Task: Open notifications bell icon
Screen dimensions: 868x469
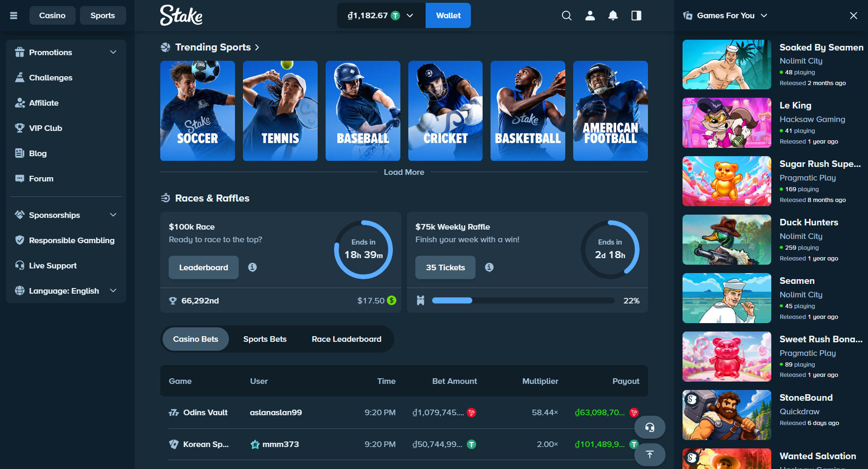Action: tap(613, 15)
